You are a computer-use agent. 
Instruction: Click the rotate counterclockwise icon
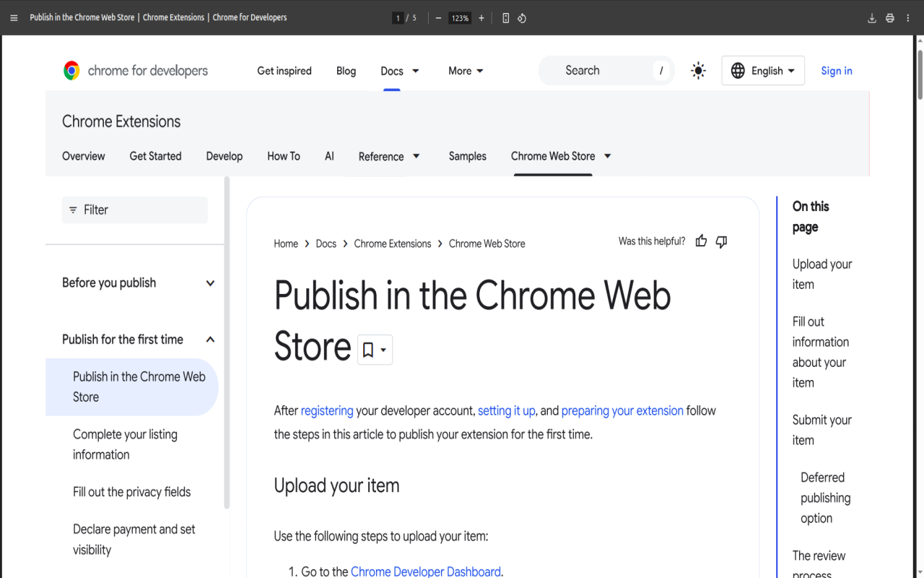coord(522,18)
